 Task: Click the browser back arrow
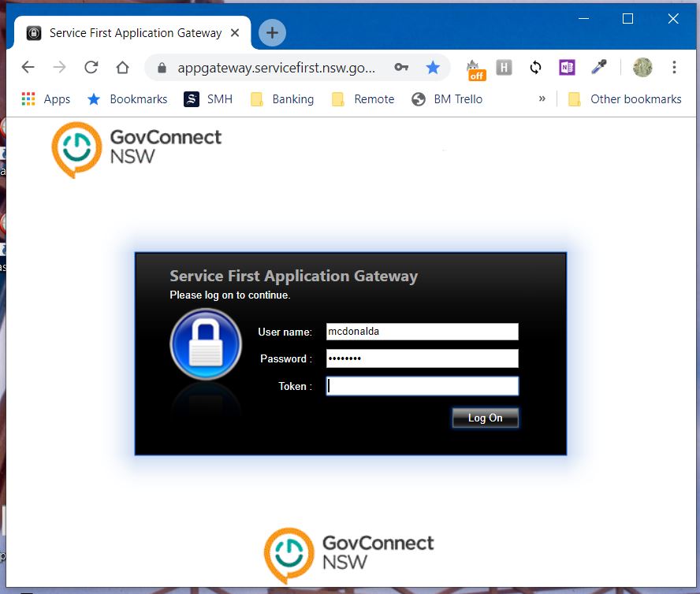[28, 68]
